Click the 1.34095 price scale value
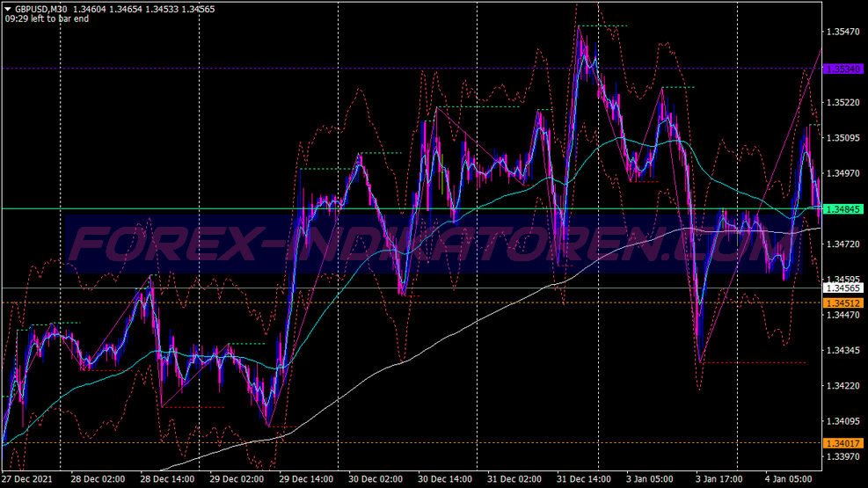The height and width of the screenshot is (488, 868). pyautogui.click(x=843, y=421)
